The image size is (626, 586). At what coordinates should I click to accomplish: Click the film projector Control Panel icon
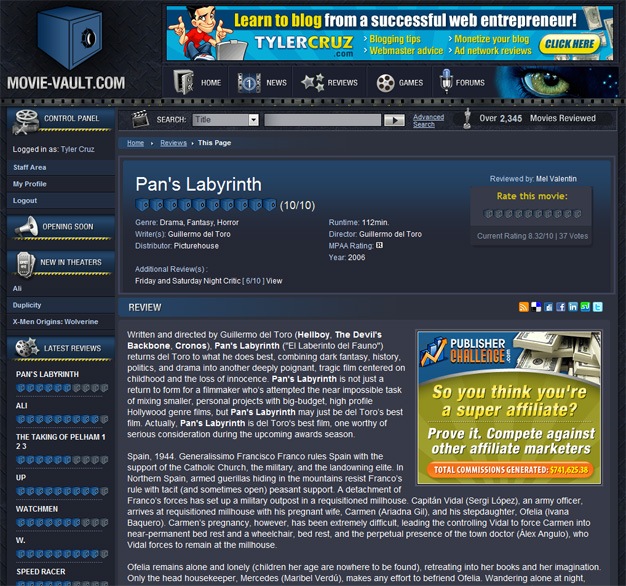coord(26,121)
